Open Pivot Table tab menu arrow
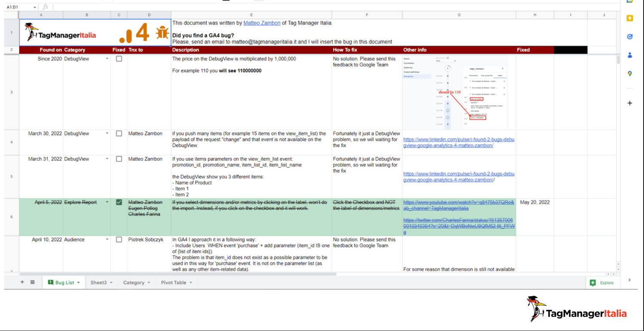This screenshot has height=331, width=644. (x=191, y=282)
